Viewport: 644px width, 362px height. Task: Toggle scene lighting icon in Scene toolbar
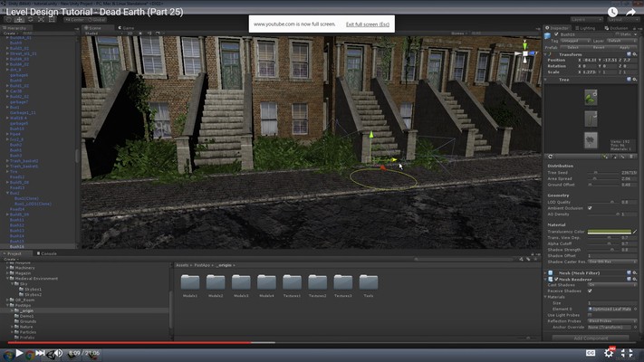point(140,33)
